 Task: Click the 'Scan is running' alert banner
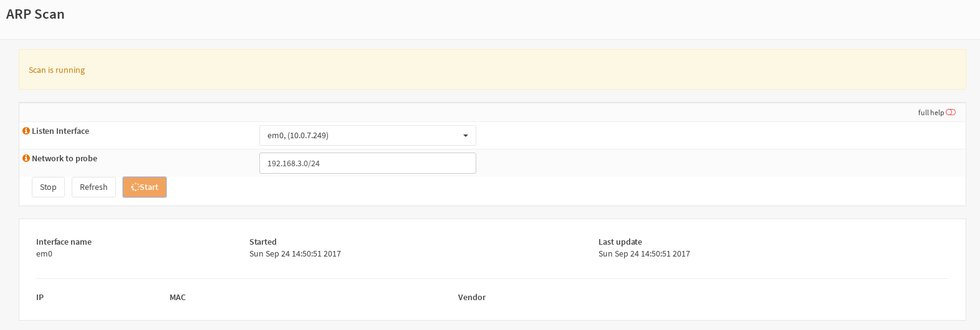point(492,70)
